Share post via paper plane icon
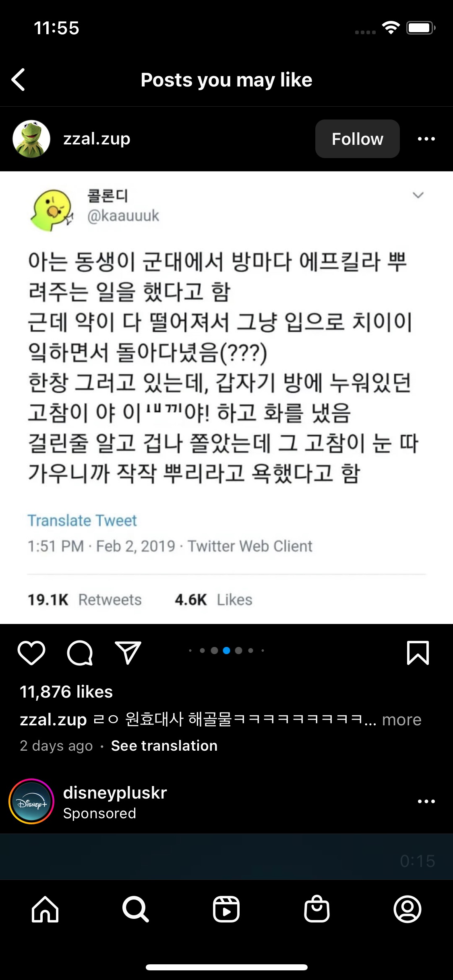 point(128,653)
